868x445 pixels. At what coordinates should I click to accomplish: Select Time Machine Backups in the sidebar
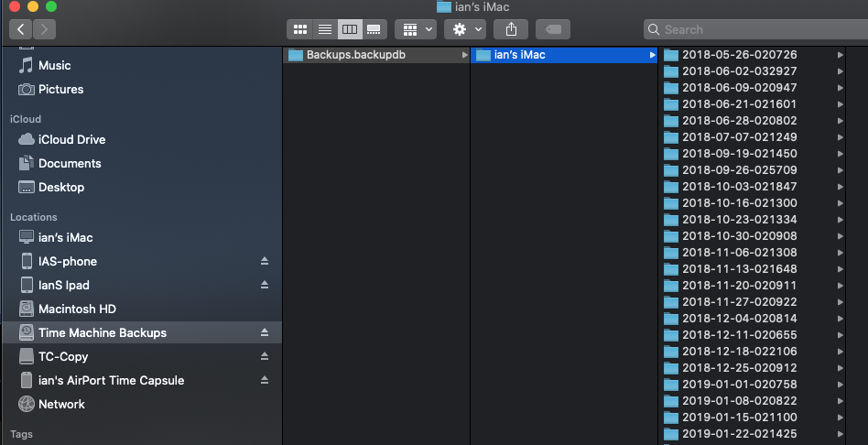142,332
